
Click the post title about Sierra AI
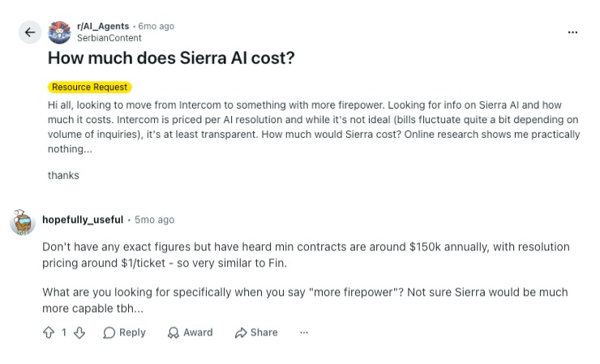[171, 58]
